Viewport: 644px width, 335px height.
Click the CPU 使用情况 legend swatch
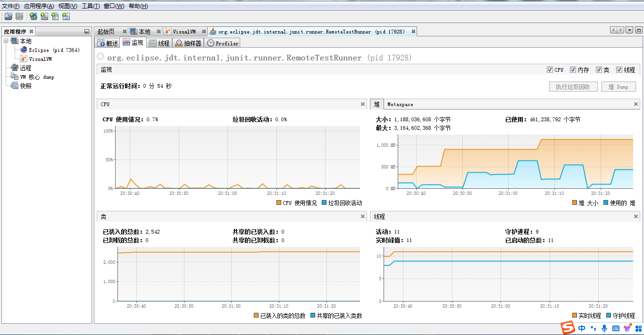tap(278, 203)
